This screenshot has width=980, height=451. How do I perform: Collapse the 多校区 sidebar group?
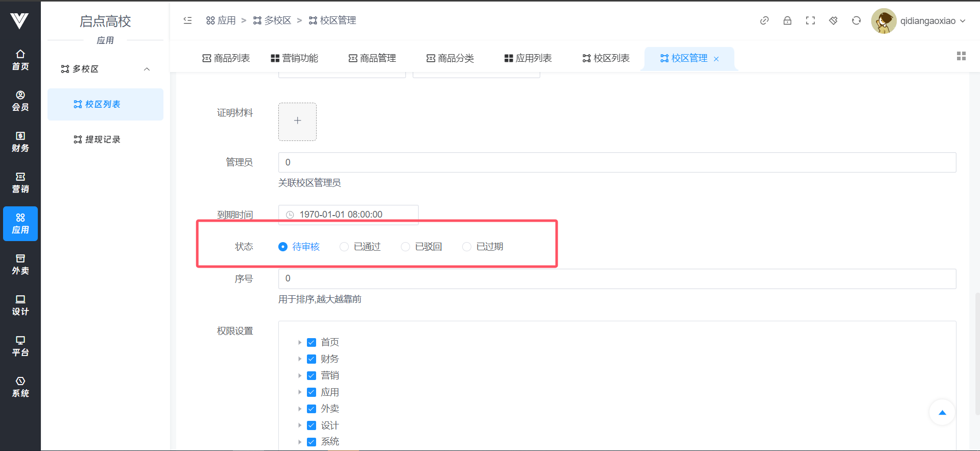click(x=147, y=69)
